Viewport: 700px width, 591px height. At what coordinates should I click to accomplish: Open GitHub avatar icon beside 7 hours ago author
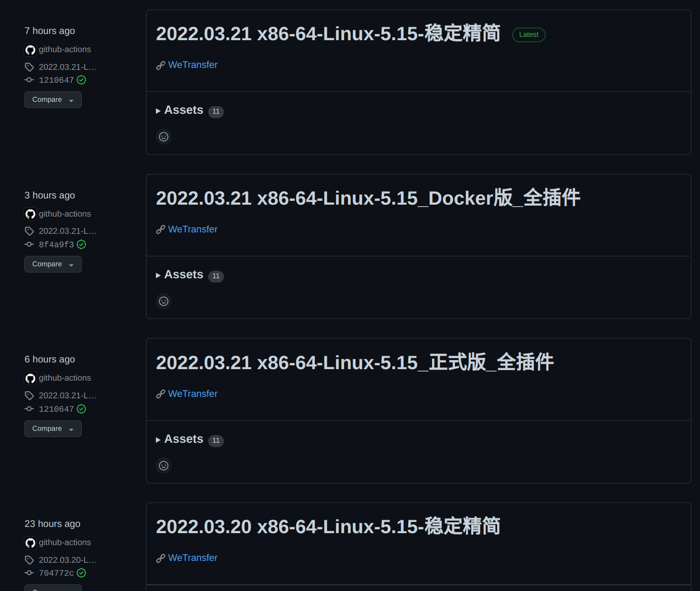tap(30, 50)
